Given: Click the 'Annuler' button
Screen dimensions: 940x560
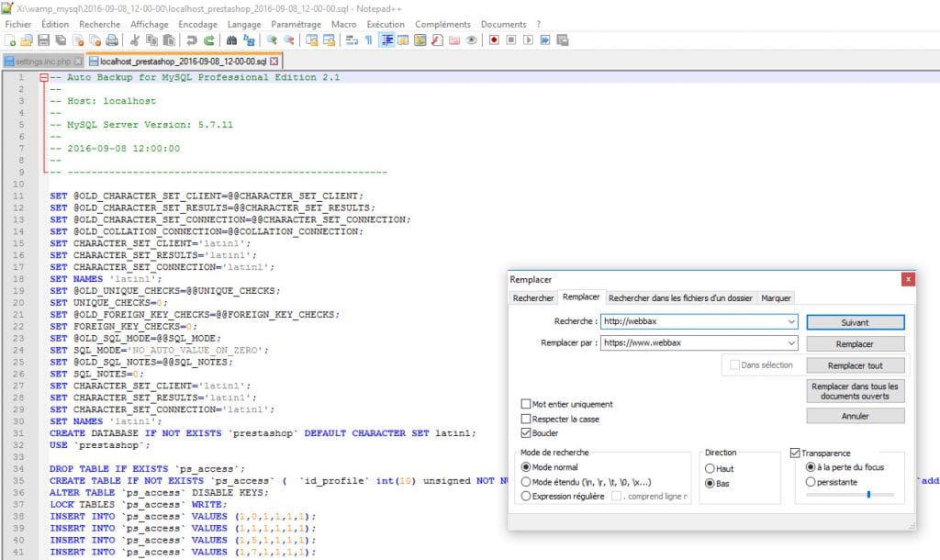Looking at the screenshot, I should 855,416.
